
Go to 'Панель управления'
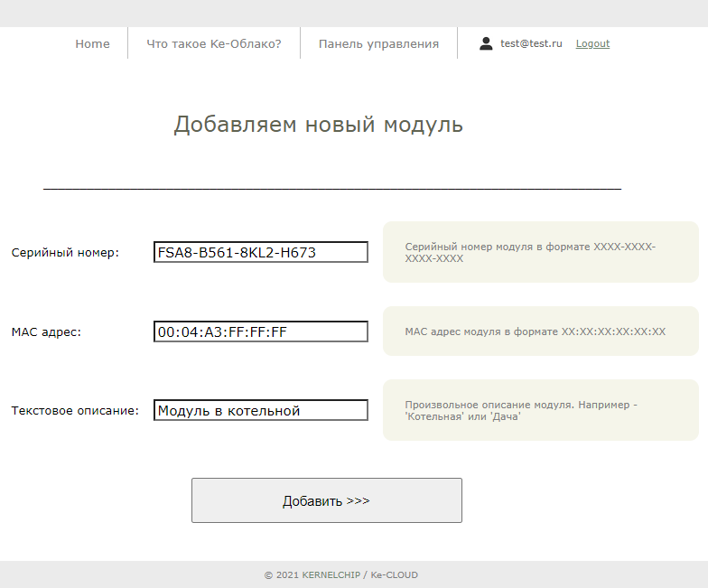[378, 43]
